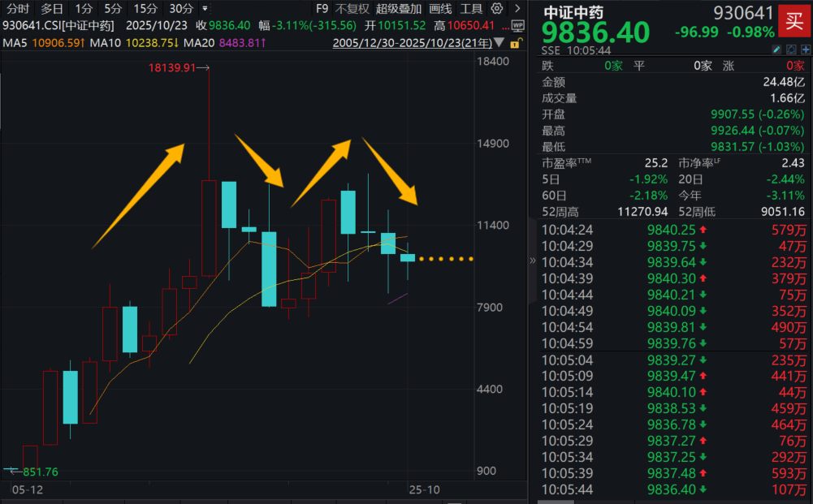This screenshot has width=813, height=504.
Task: Select the 1分 period tab
Action: tap(84, 9)
